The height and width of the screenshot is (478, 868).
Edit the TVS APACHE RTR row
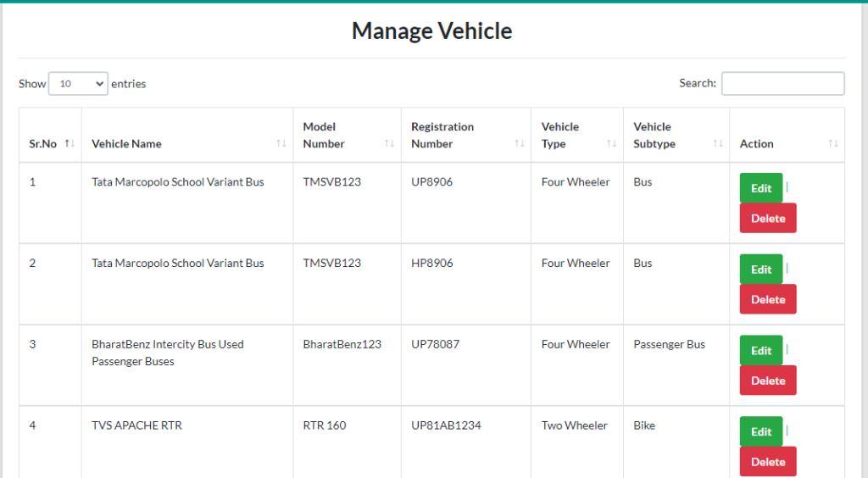click(x=761, y=432)
